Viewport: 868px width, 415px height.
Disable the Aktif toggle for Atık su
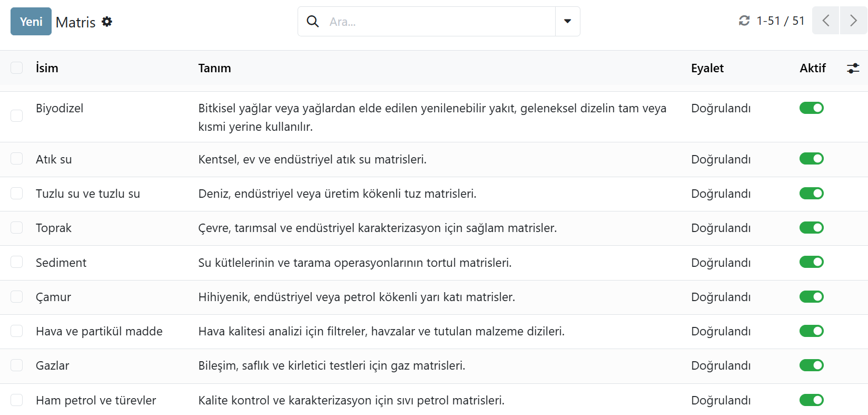pyautogui.click(x=811, y=159)
